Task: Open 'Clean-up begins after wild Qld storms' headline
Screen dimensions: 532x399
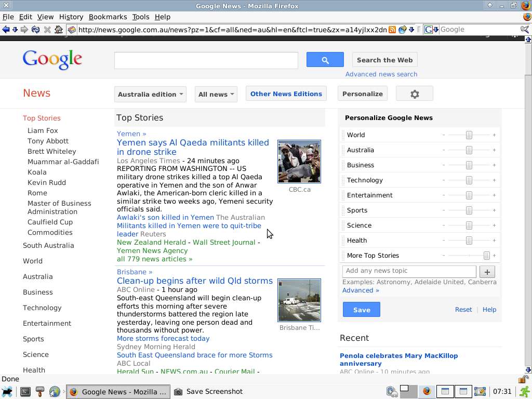Action: 195,281
